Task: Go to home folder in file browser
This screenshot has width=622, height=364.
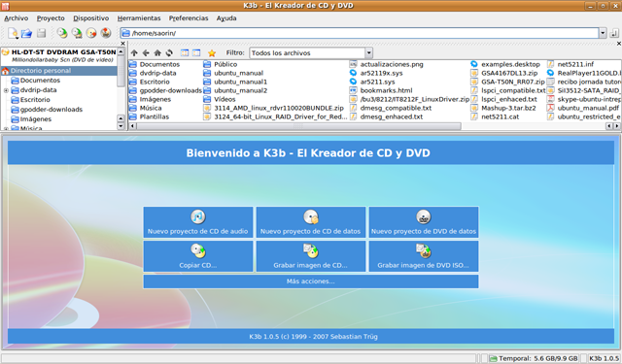Action: click(x=157, y=52)
